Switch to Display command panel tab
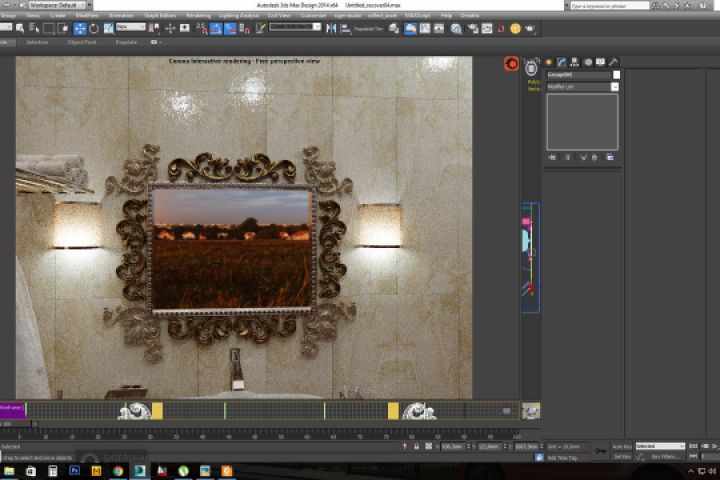Screen dimensions: 720x480 600,62
